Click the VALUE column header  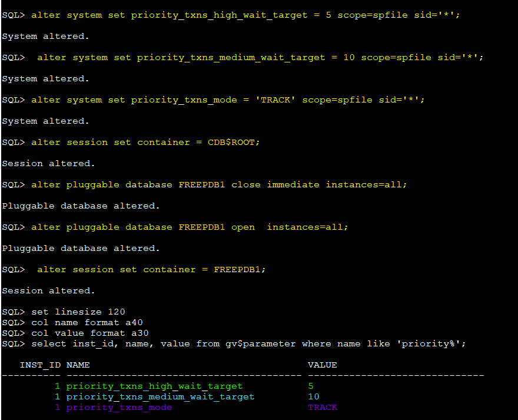[322, 365]
